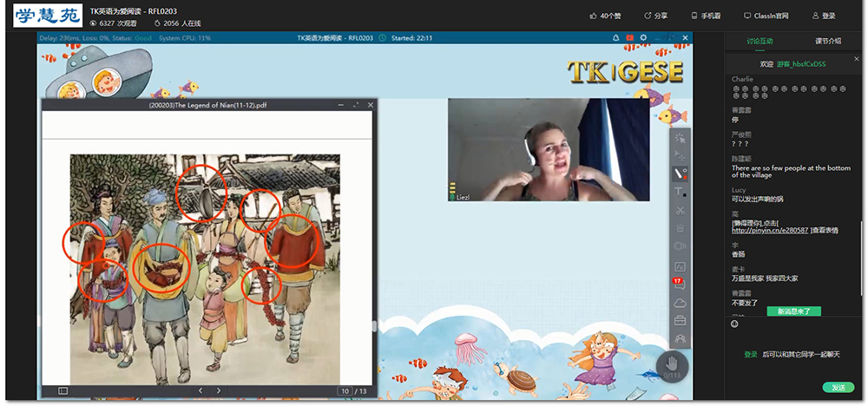Viewport: 868px width, 406px height.
Task: Open classroom settings gear icon
Action: [x=643, y=38]
